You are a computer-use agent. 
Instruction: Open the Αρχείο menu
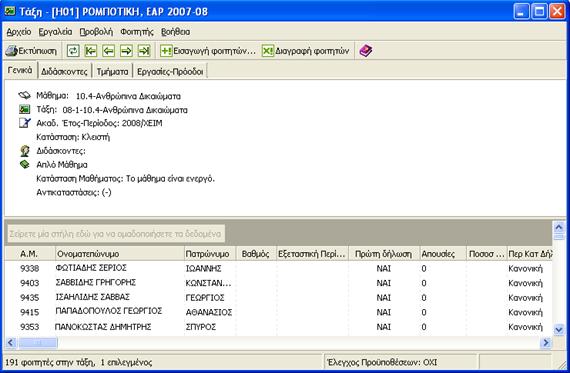(x=19, y=32)
